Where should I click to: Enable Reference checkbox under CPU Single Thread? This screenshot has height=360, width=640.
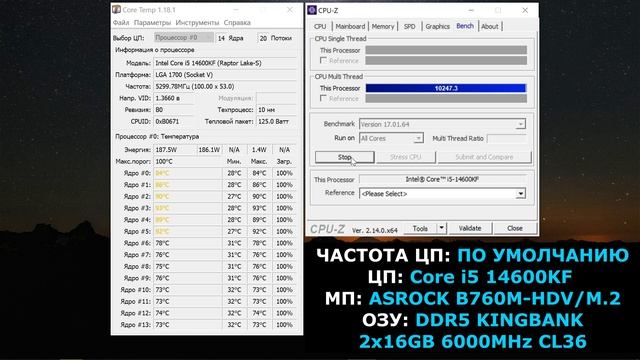tap(323, 60)
